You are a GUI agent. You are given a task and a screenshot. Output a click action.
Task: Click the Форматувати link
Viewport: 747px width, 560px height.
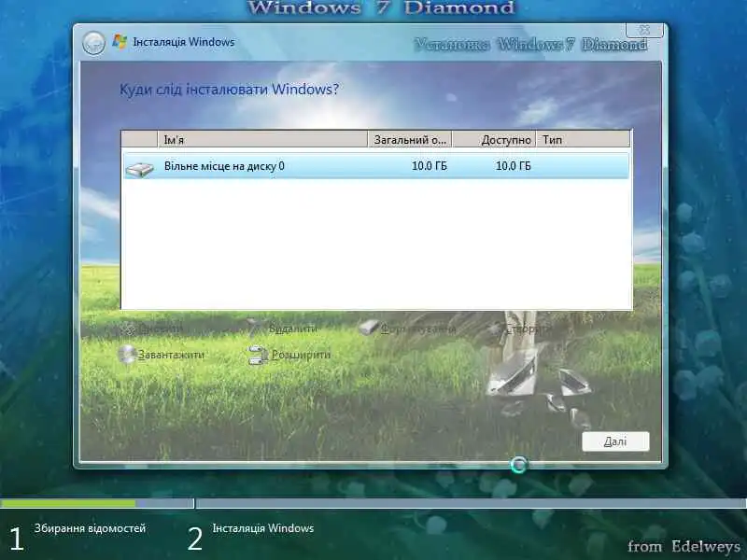click(x=418, y=329)
